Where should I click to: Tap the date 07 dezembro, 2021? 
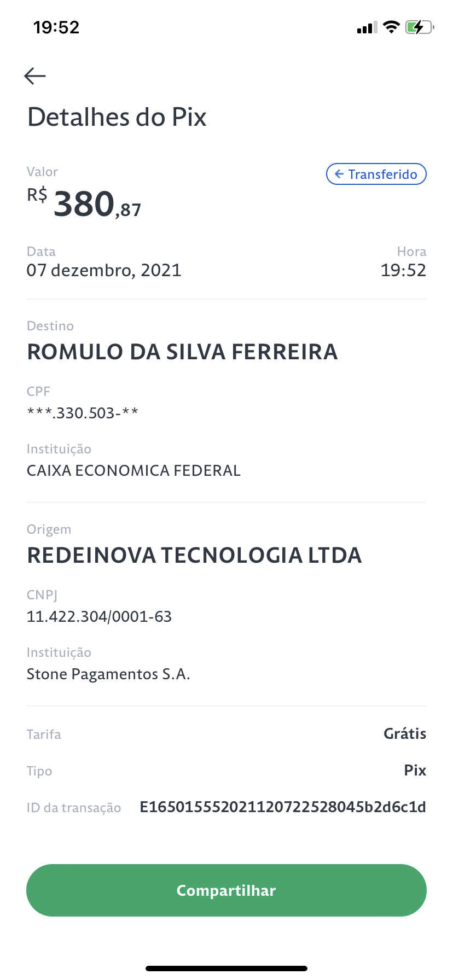coord(104,270)
